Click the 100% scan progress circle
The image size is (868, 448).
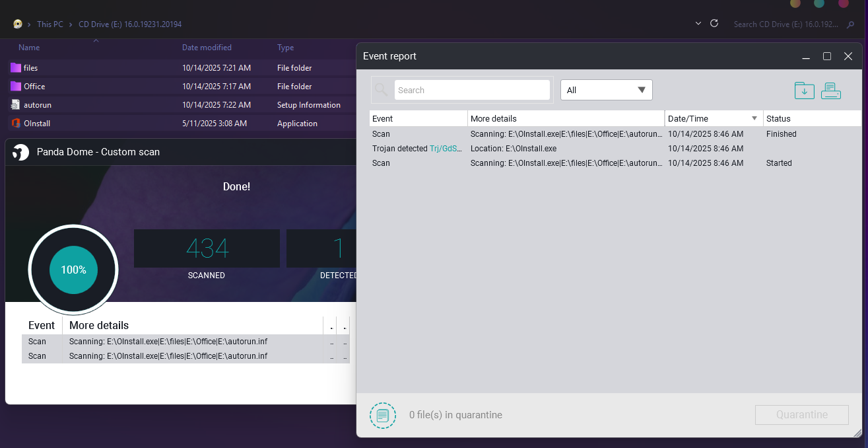[73, 270]
